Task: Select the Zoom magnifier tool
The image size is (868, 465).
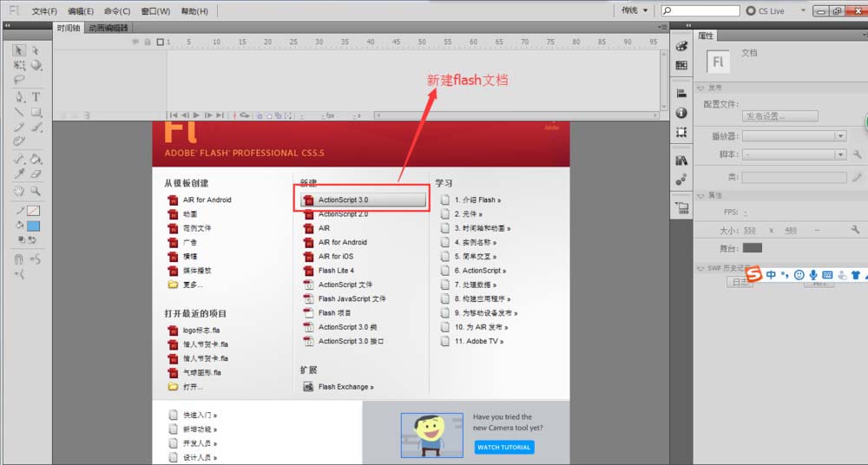Action: click(36, 192)
